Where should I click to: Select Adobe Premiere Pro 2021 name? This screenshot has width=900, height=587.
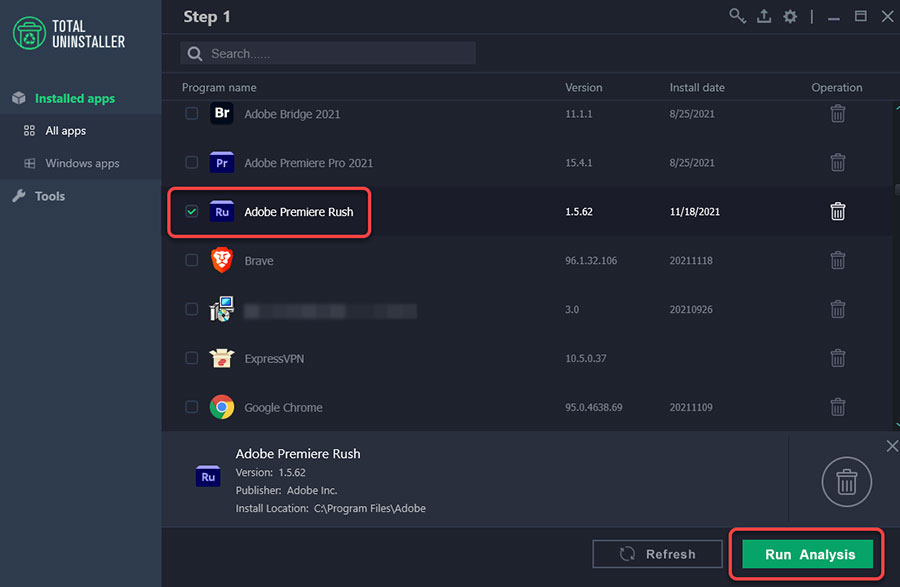coord(308,163)
